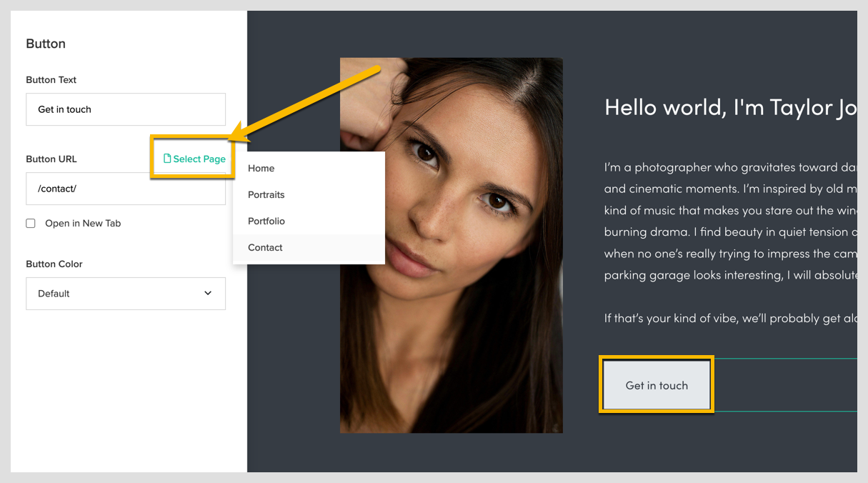Edit the Button URL field containing /contact/
This screenshot has width=868, height=483.
[x=126, y=189]
